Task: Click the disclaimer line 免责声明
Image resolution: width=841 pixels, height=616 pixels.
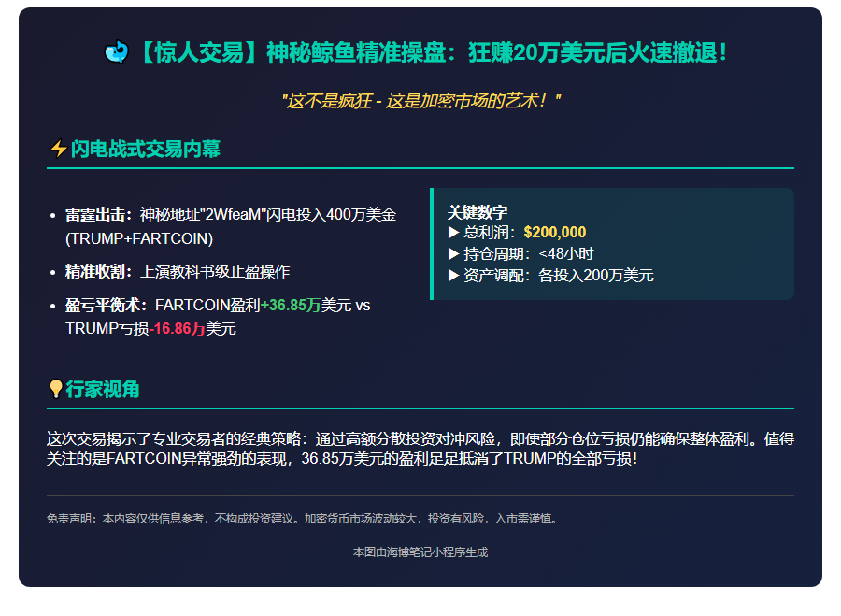Action: [x=304, y=519]
